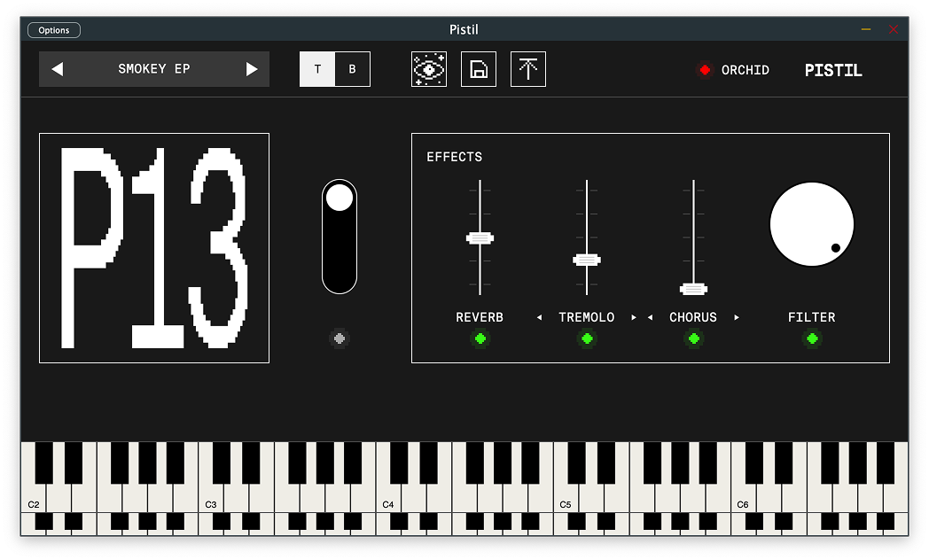Select the T mode tab

[317, 69]
